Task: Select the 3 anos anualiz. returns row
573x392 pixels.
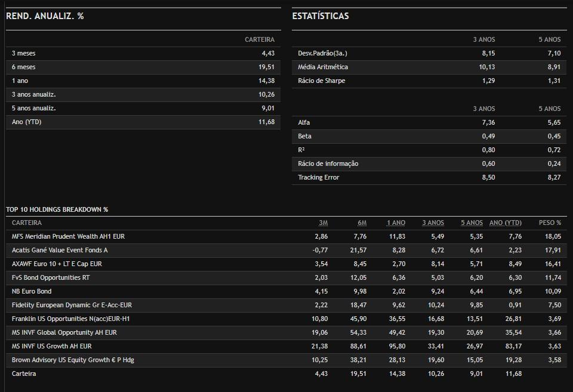Action: pos(33,95)
